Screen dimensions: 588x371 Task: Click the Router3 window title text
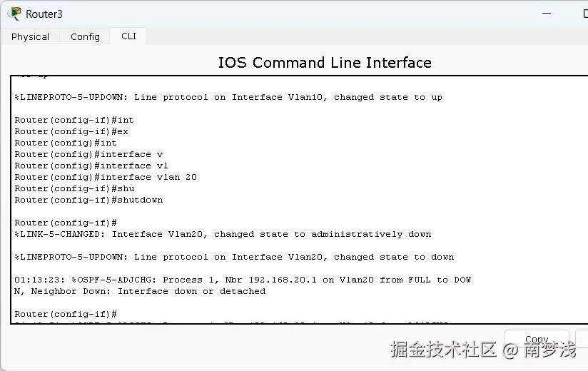pyautogui.click(x=44, y=14)
